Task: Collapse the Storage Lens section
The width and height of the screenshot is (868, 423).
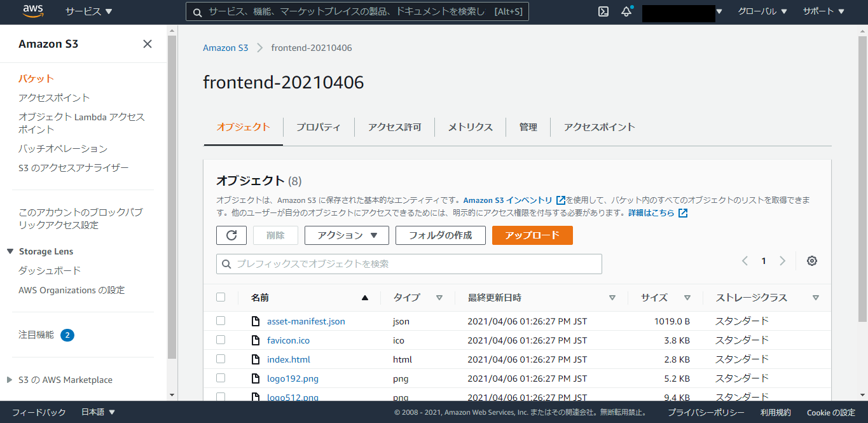Action: (x=10, y=251)
